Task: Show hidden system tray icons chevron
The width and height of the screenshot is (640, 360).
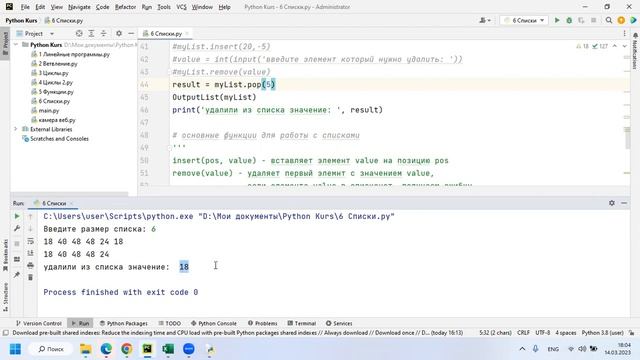Action: coord(522,349)
